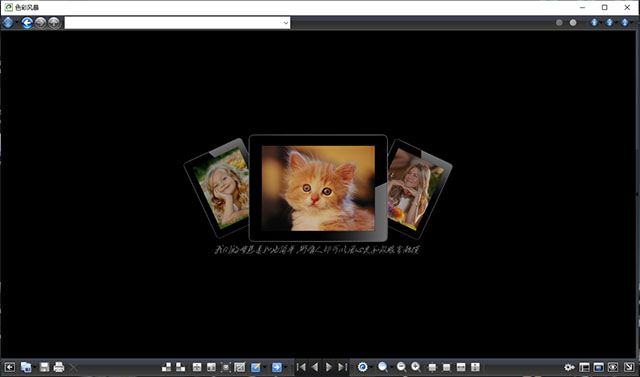Click the handwritten caption below the tablets
This screenshot has height=377, width=640.
(x=317, y=250)
